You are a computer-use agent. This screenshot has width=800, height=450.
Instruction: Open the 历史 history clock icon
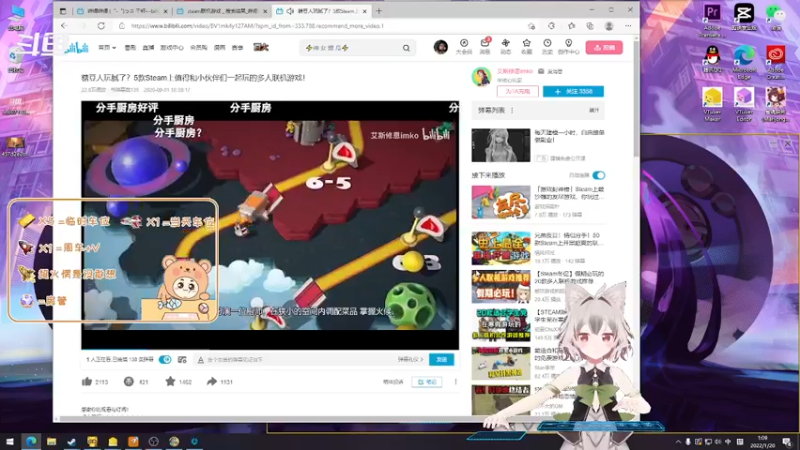coord(547,46)
